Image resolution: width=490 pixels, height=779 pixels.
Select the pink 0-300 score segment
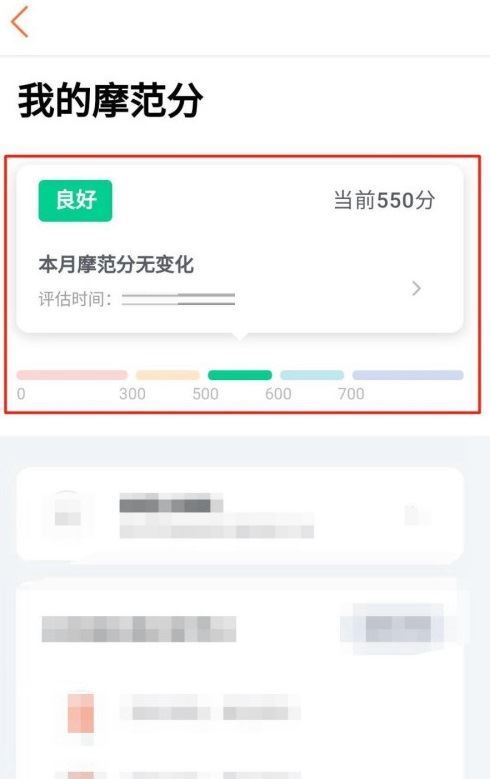[72, 375]
